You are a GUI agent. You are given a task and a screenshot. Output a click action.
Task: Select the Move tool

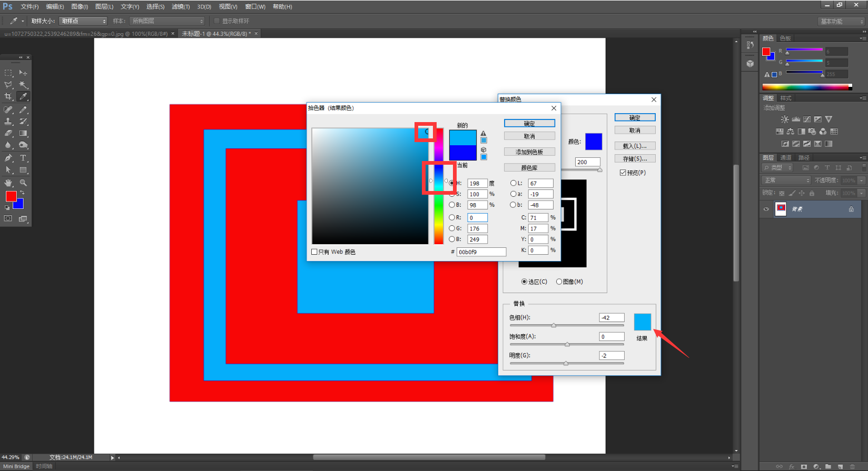23,73
